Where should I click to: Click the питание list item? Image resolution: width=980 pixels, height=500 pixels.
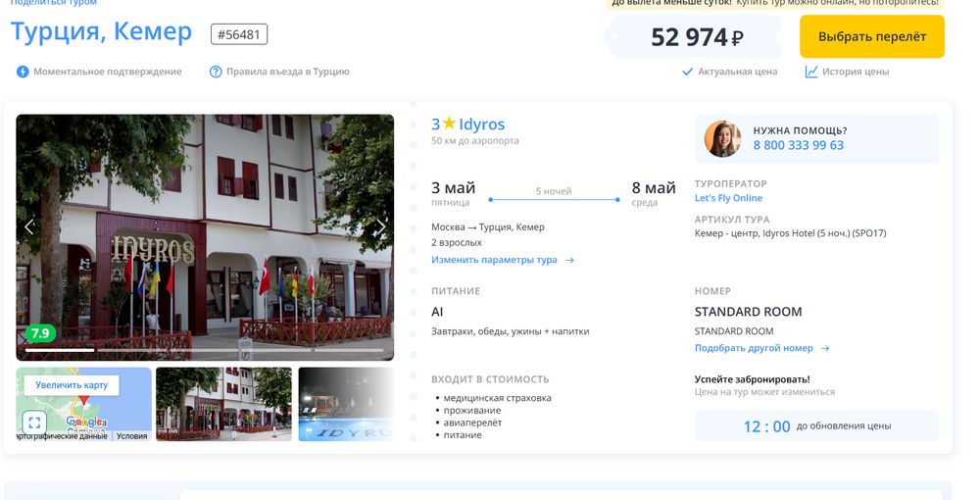(x=463, y=435)
